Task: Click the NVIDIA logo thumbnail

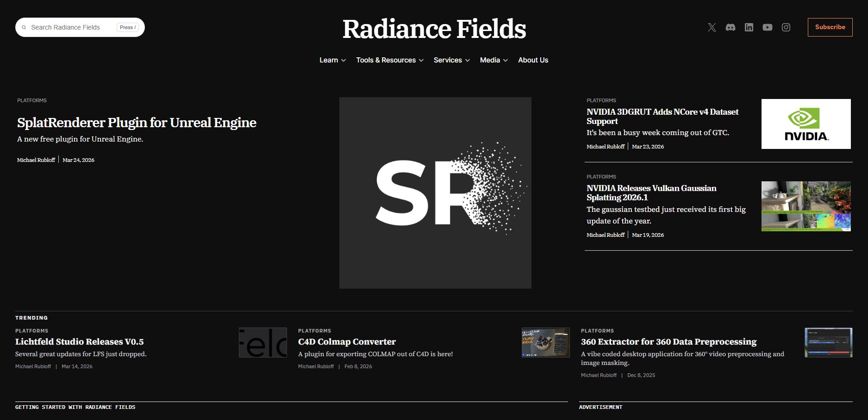Action: 806,124
